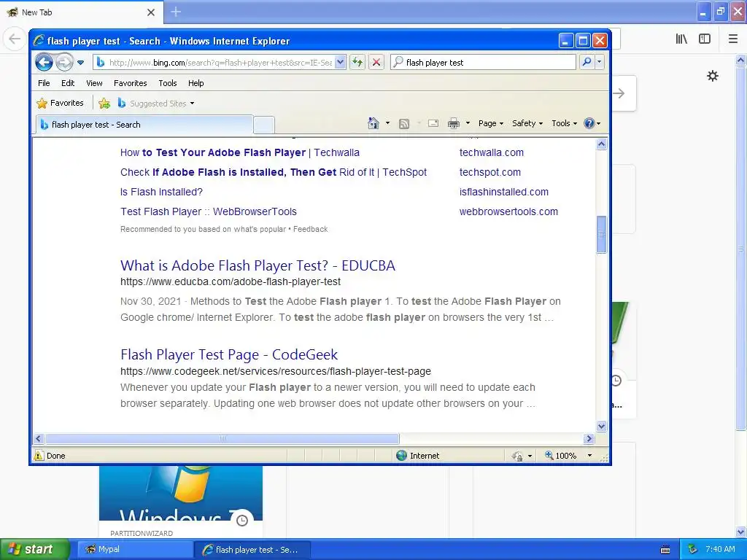
Task: Open the Mypal hamburger menu
Action: pyautogui.click(x=733, y=39)
